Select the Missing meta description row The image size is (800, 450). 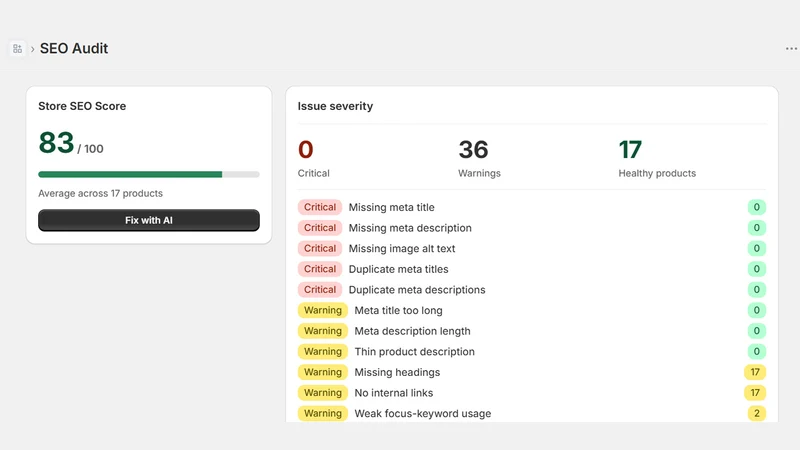532,228
